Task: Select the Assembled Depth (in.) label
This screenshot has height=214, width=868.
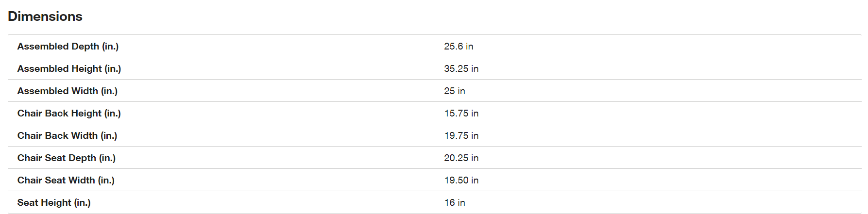Action: pyautogui.click(x=68, y=46)
